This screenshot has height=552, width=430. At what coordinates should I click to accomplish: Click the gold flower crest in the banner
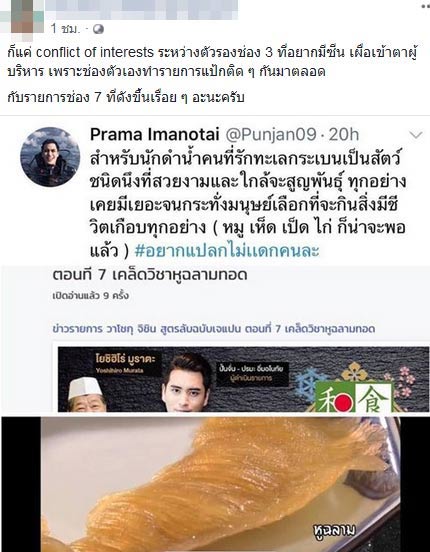pos(355,371)
